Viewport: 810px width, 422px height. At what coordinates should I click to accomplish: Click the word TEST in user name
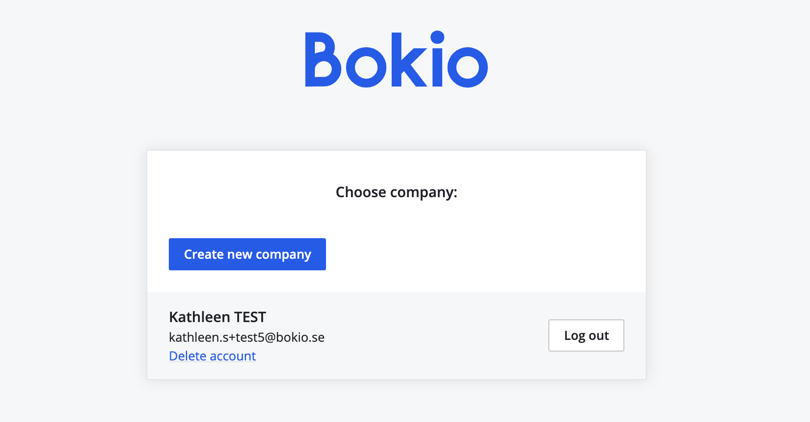coord(249,317)
